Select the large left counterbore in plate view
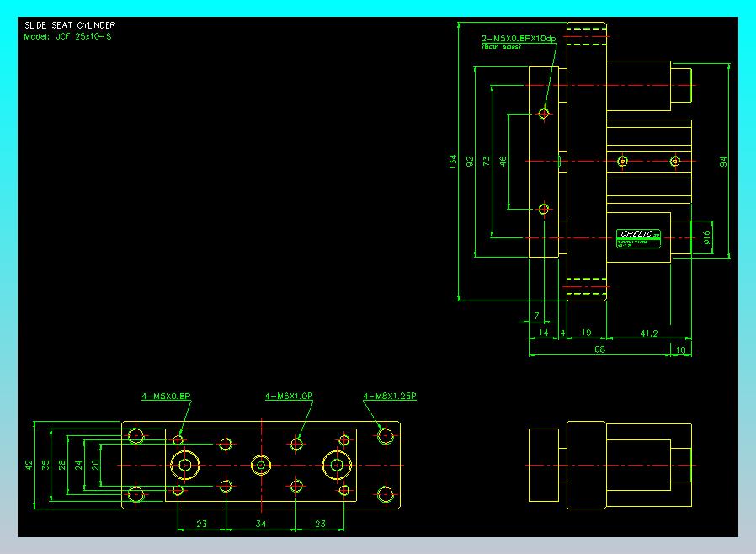Viewport: 756px width, 554px height. tap(185, 465)
